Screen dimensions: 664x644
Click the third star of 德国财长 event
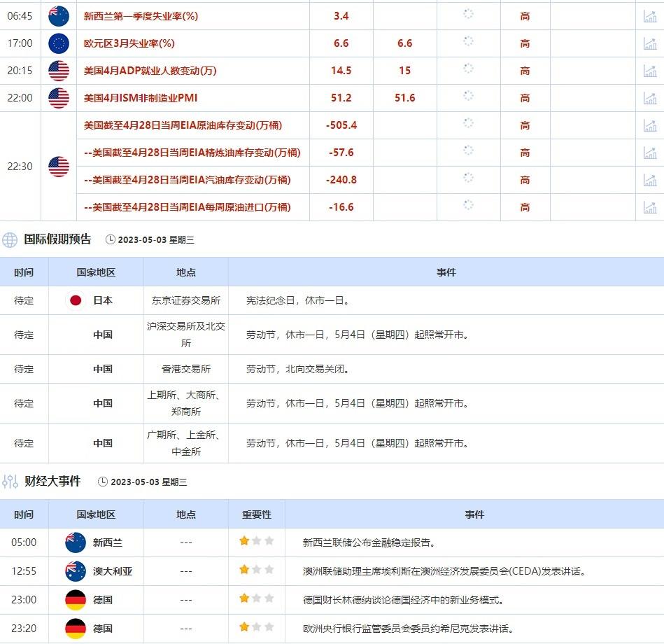tap(269, 599)
